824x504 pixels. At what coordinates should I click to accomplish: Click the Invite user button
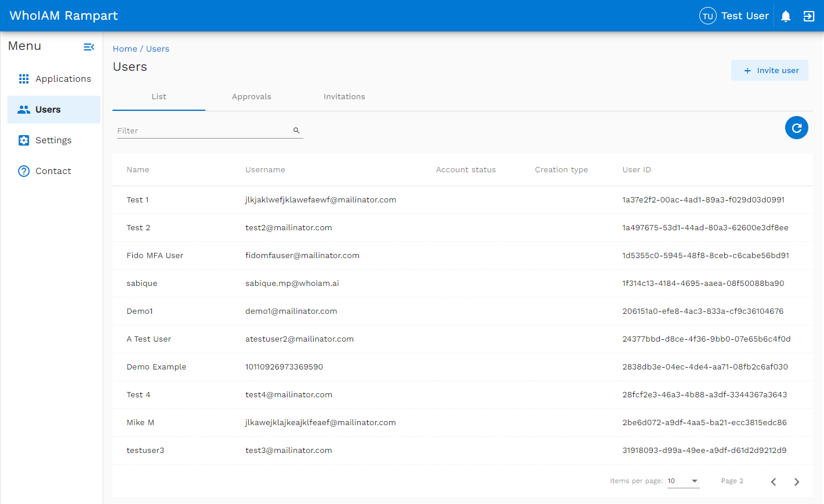769,70
